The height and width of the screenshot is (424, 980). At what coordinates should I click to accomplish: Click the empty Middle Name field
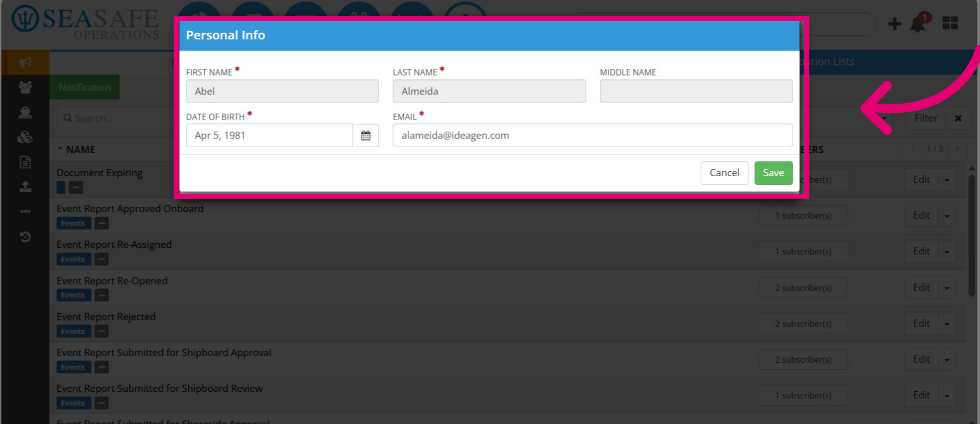click(696, 91)
